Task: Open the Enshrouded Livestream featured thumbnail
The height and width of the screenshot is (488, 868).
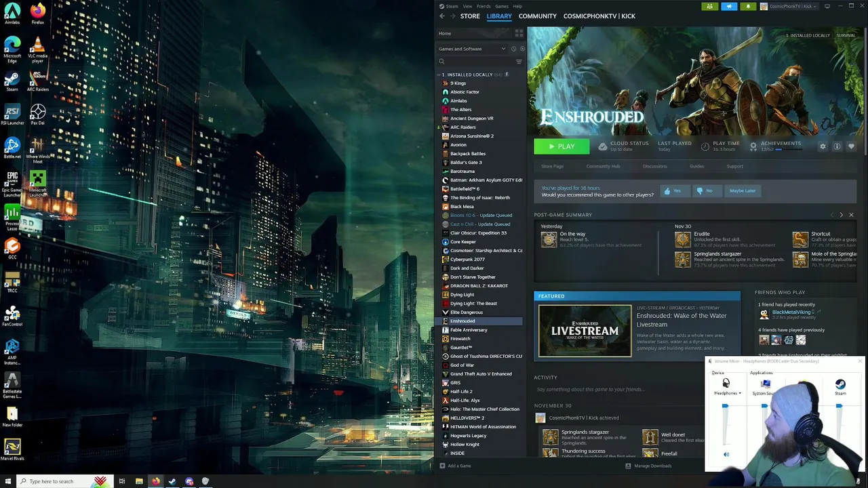Action: coord(585,330)
